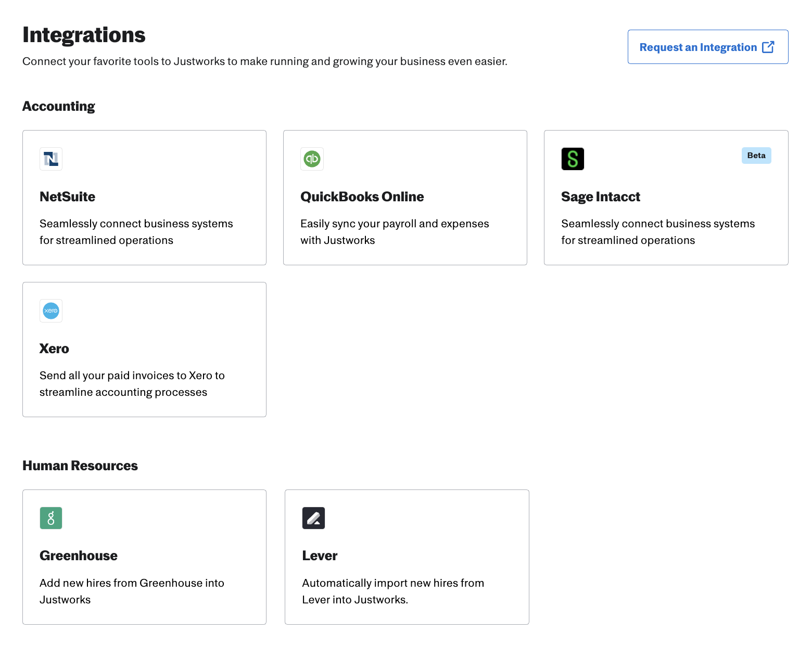Image resolution: width=812 pixels, height=645 pixels.
Task: Click the Integrations page heading
Action: coord(84,34)
